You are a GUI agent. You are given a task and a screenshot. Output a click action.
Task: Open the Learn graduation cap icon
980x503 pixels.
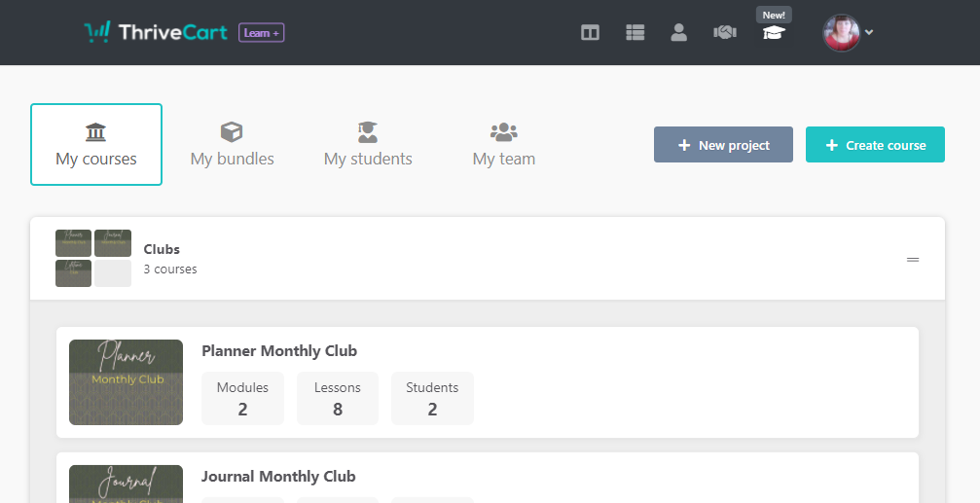click(x=774, y=33)
